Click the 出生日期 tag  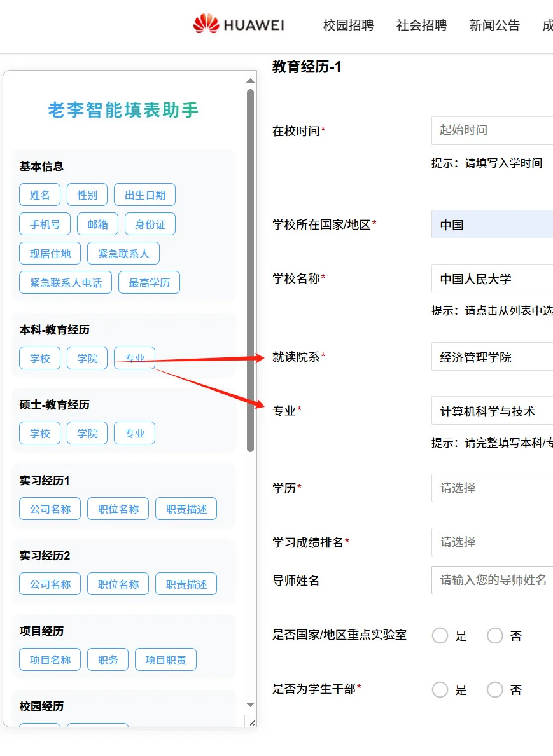144,195
